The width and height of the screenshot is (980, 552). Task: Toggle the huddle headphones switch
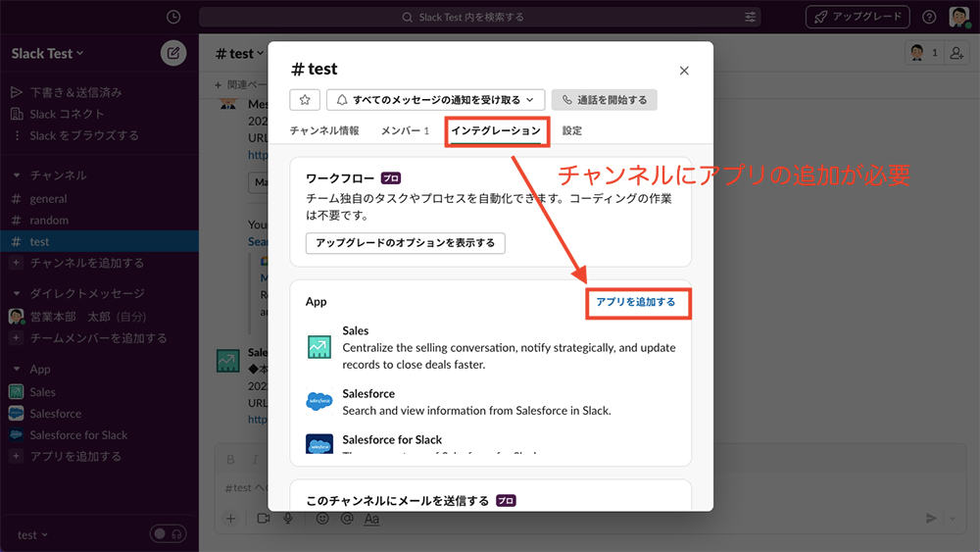(x=168, y=534)
